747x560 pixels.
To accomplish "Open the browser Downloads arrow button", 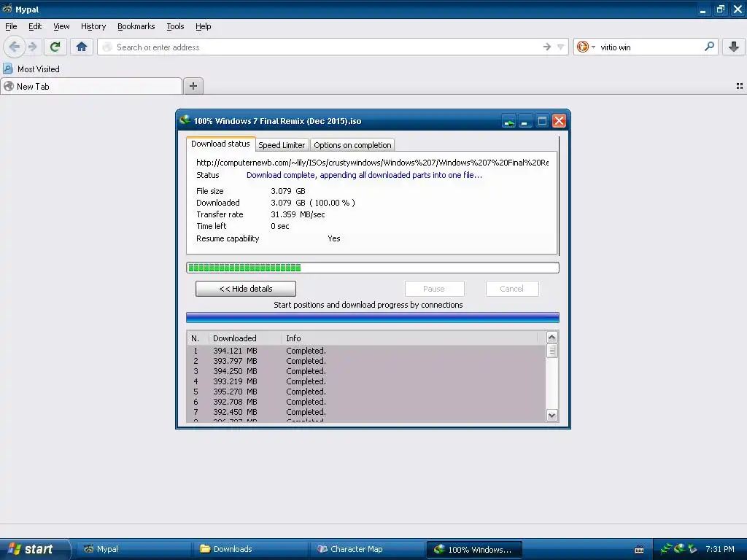I will 734,47.
